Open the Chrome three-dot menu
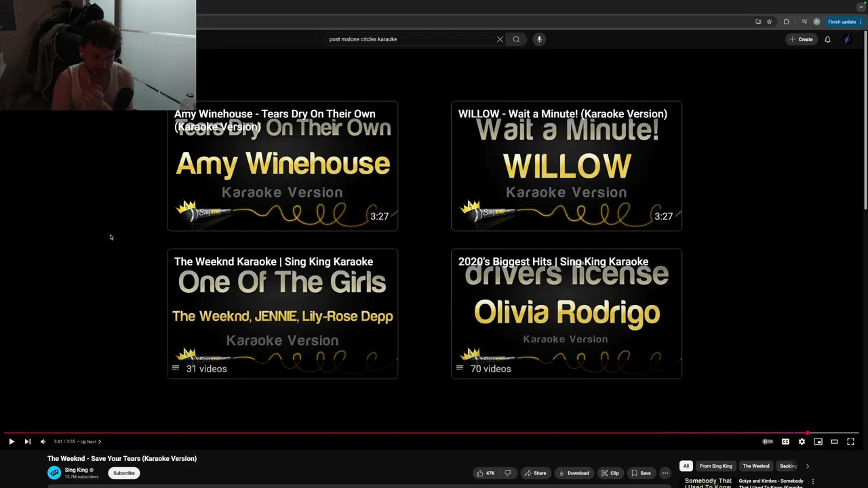The image size is (868, 488). [861, 22]
